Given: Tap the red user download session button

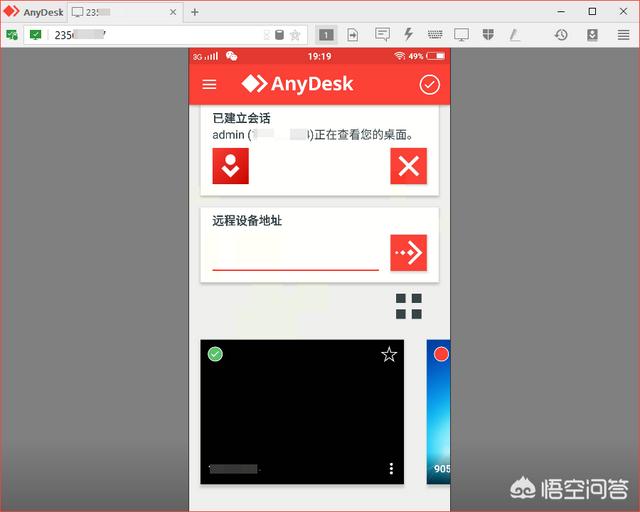Looking at the screenshot, I should point(231,166).
